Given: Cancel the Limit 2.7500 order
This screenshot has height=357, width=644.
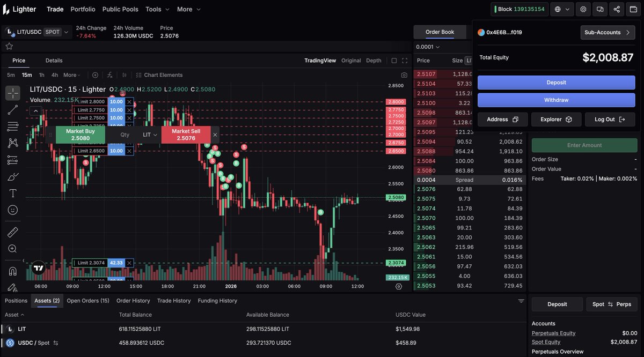Looking at the screenshot, I should pos(129,118).
